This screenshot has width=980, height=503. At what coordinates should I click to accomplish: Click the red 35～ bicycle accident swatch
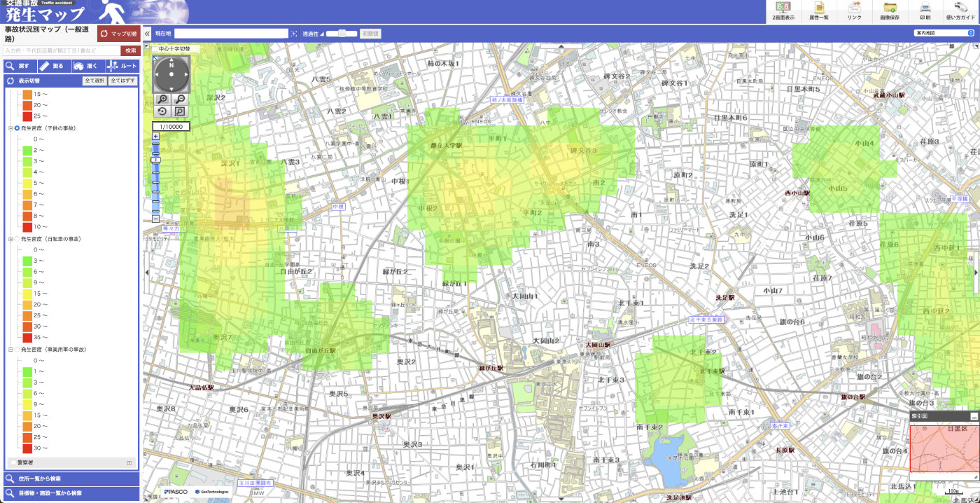28,338
